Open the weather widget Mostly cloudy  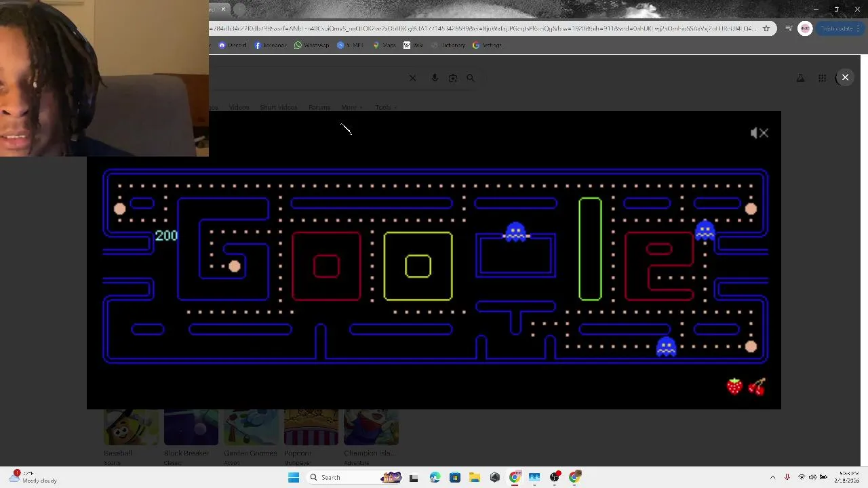[33, 477]
